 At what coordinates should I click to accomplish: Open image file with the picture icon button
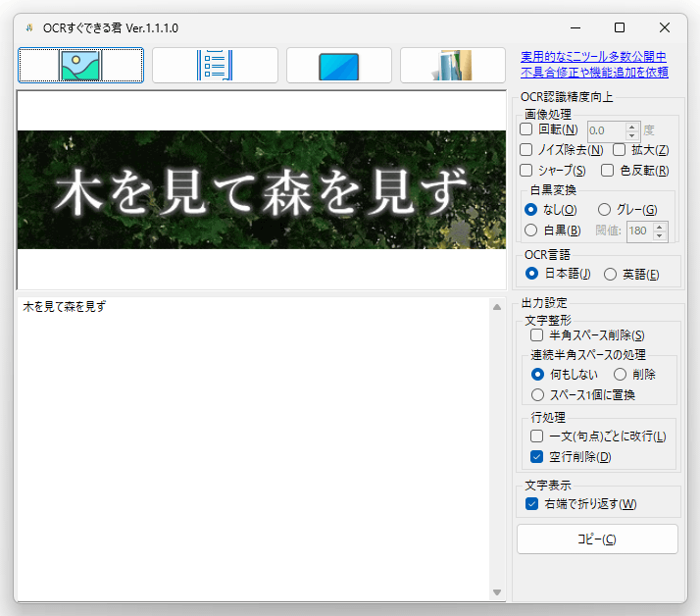tap(80, 65)
